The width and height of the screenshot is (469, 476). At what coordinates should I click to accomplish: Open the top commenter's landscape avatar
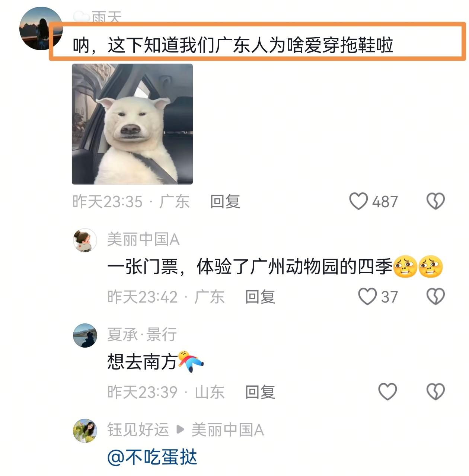41,28
